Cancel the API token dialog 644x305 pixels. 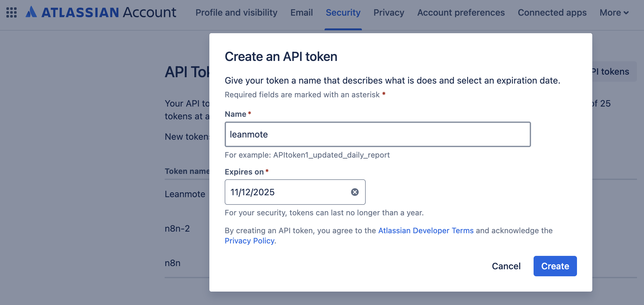[x=506, y=266]
